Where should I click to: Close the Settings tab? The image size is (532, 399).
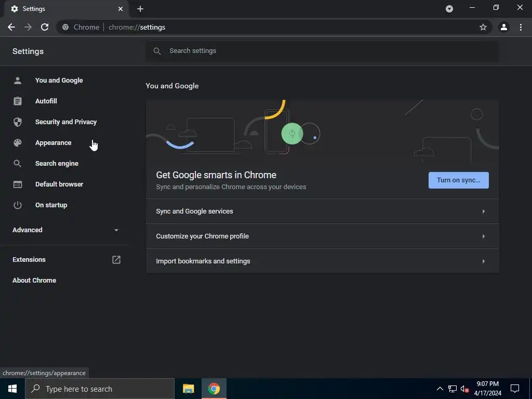click(x=121, y=9)
